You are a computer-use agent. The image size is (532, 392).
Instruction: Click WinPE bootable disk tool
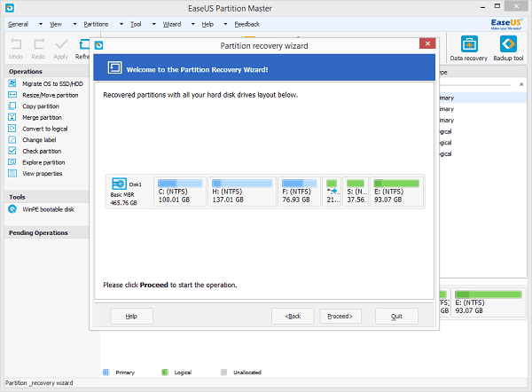click(x=48, y=209)
